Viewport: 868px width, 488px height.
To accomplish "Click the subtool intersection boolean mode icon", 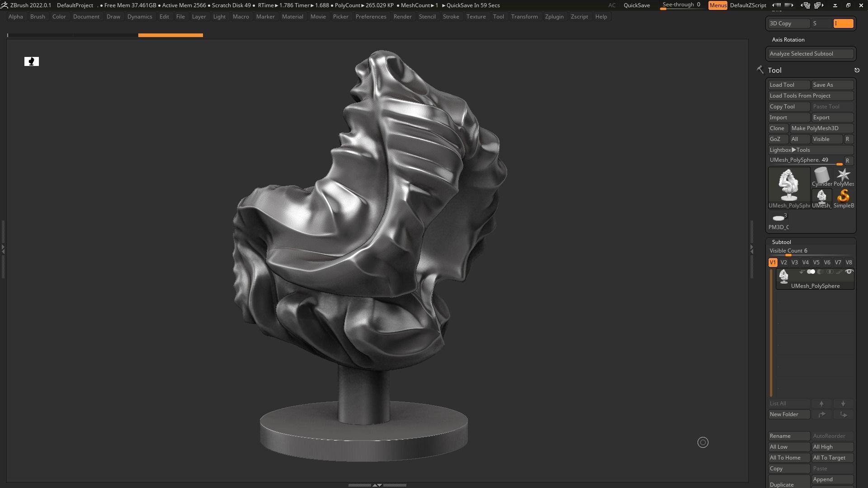I will pos(830,272).
